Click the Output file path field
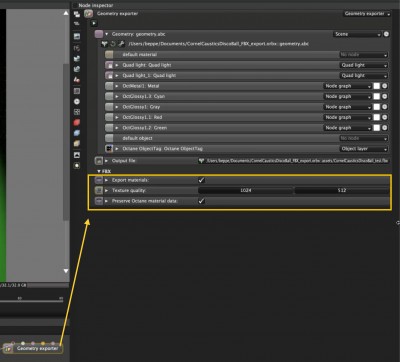Viewport: 400px width, 362px height. click(293, 161)
